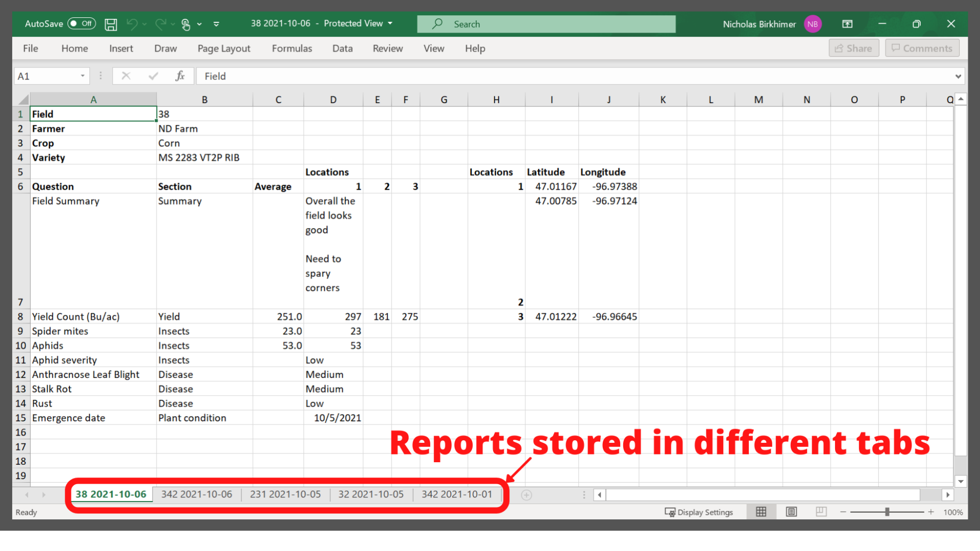
Task: Click the Share button
Action: pos(853,48)
